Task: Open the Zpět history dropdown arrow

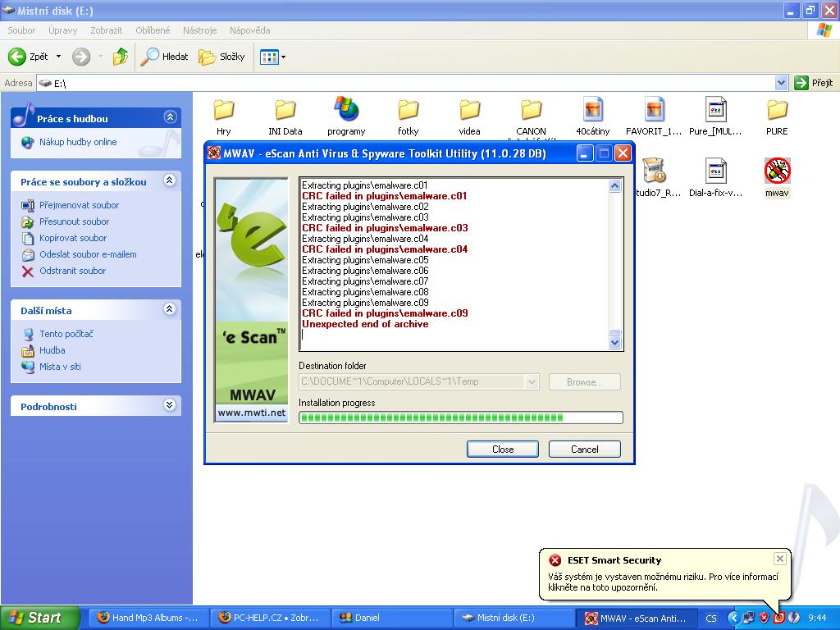Action: click(59, 57)
